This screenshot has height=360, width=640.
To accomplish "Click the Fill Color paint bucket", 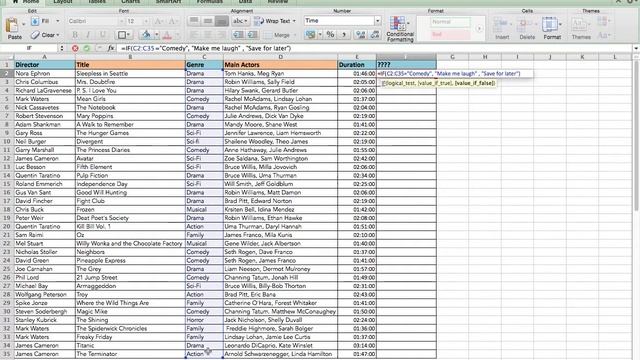I will point(146,35).
